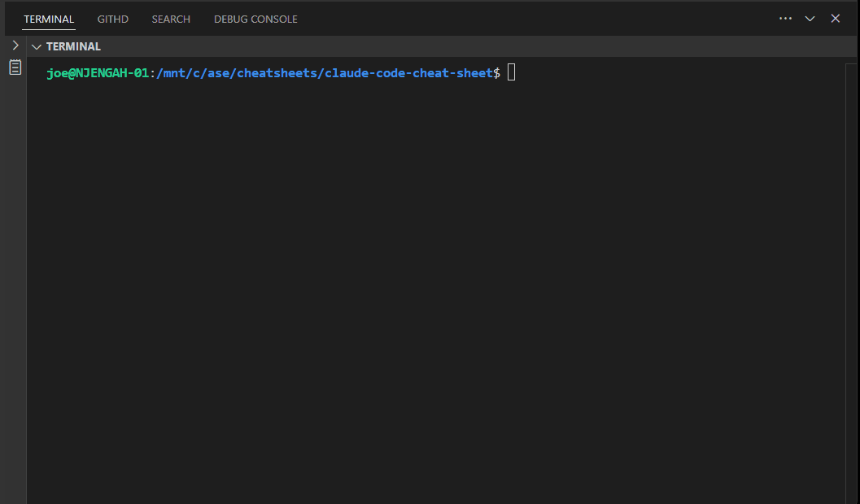This screenshot has height=504, width=860.
Task: Switch to the TERMINAL tab
Action: 49,20
